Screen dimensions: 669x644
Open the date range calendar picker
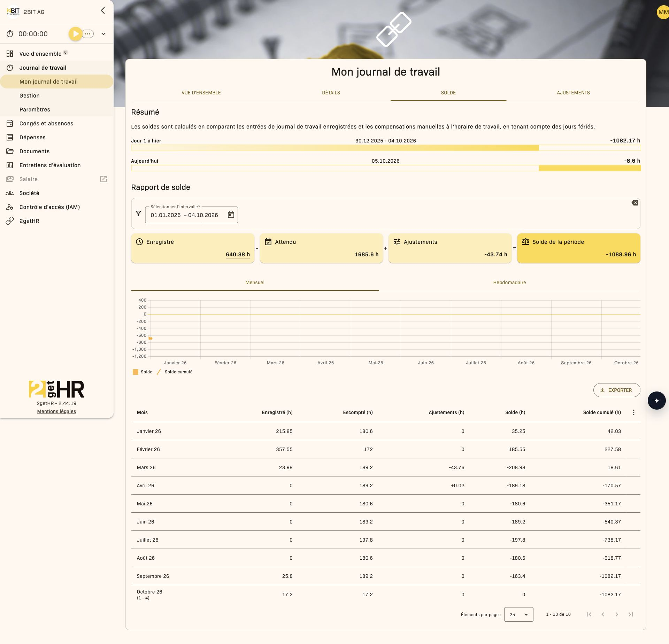[x=231, y=215]
